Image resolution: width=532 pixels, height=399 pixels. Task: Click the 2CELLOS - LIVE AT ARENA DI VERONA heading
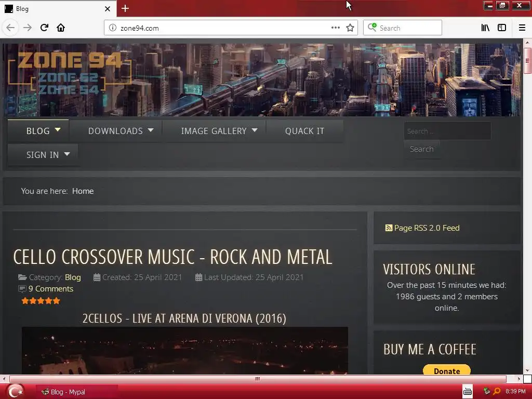[x=184, y=318]
